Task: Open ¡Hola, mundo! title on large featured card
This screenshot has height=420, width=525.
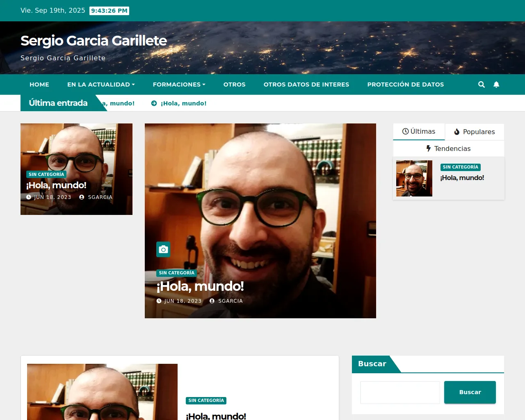Action: click(200, 286)
